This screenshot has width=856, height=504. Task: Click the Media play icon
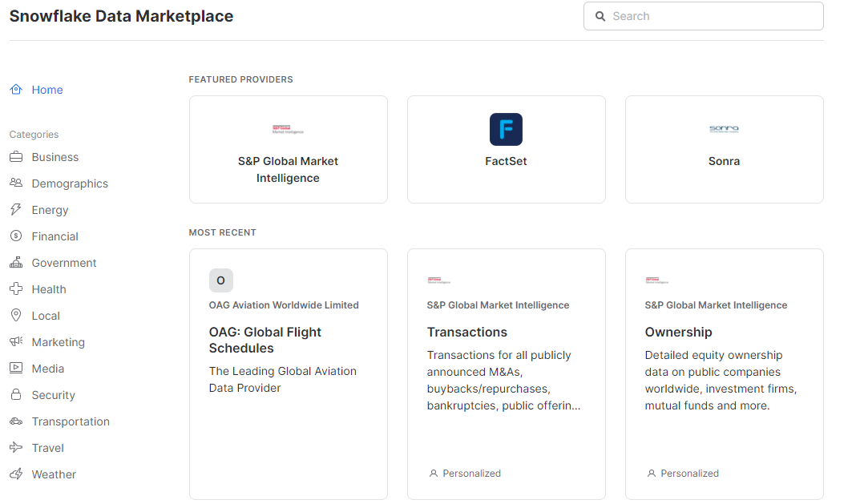coord(16,368)
